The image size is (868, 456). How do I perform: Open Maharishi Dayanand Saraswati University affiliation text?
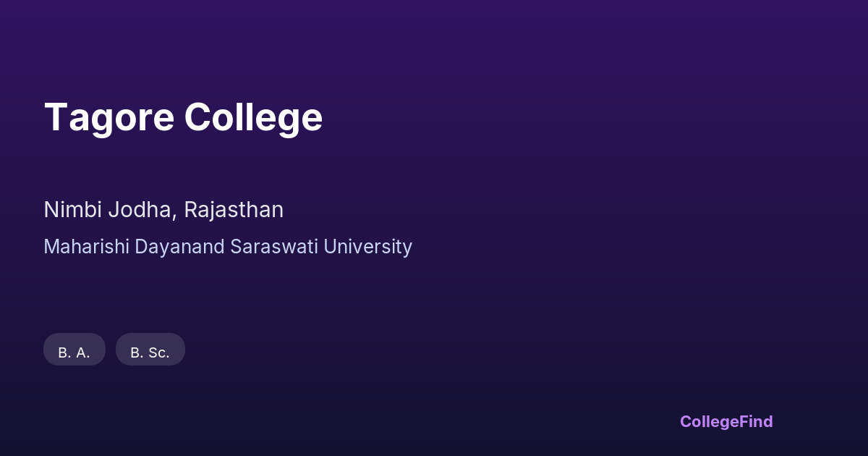[x=228, y=247]
